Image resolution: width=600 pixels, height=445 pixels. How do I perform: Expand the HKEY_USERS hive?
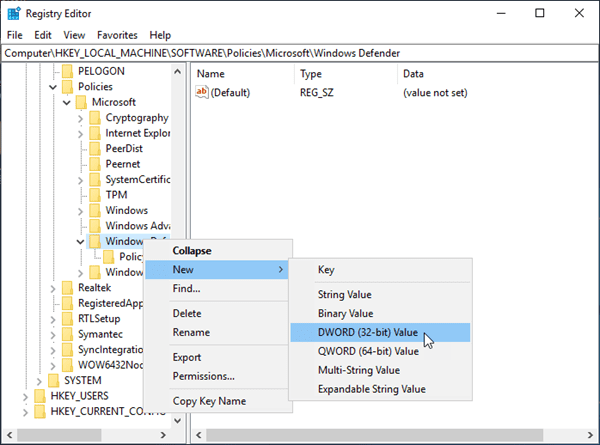[25, 396]
